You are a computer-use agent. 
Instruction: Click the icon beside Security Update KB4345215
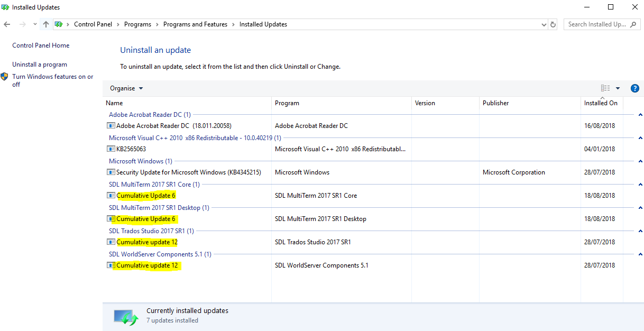[111, 172]
